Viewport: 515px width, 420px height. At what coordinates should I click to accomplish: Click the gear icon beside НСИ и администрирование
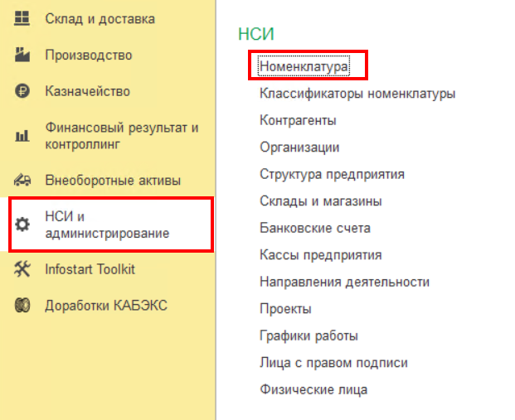point(22,224)
